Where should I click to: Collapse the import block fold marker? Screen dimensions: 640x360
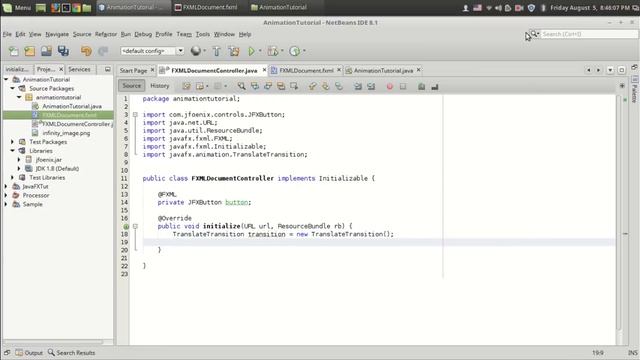(x=135, y=115)
